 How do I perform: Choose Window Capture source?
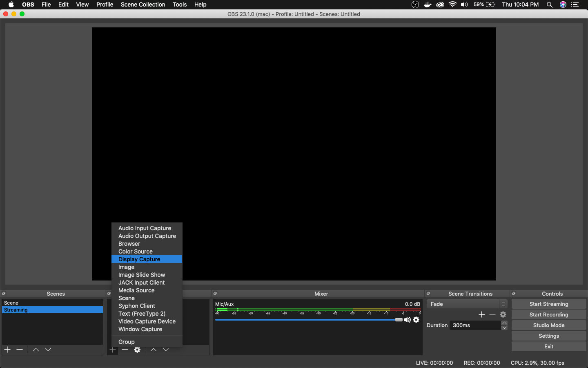147,329
